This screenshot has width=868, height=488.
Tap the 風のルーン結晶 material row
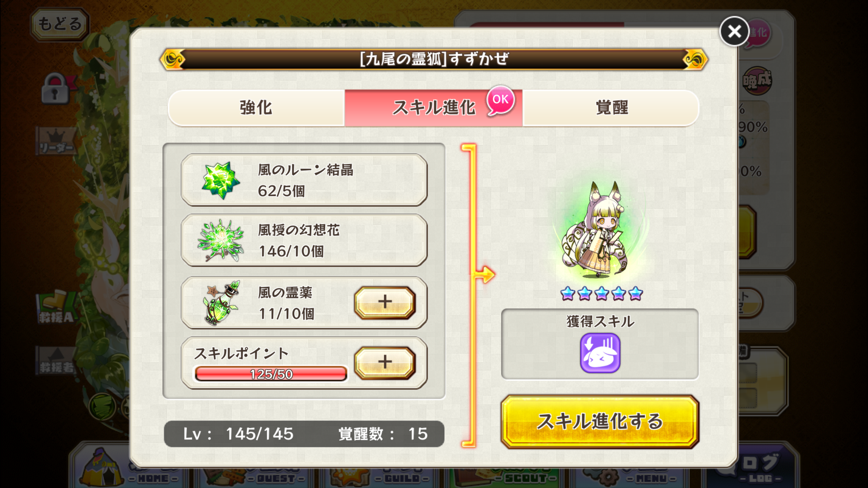click(304, 180)
